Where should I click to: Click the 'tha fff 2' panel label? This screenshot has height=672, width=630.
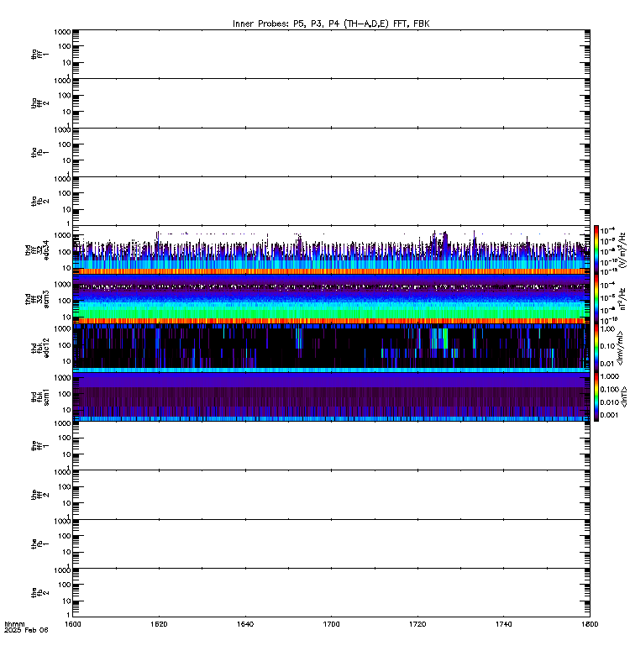[39, 102]
